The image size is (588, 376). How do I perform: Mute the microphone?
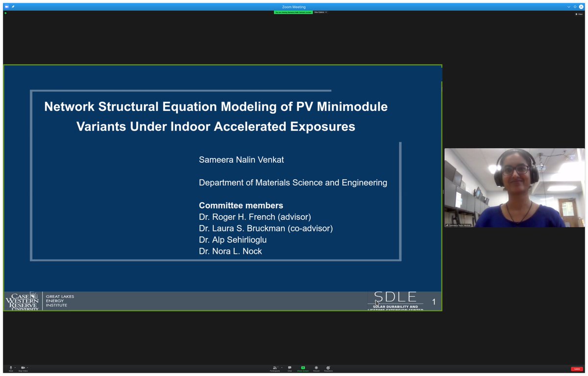[10, 367]
